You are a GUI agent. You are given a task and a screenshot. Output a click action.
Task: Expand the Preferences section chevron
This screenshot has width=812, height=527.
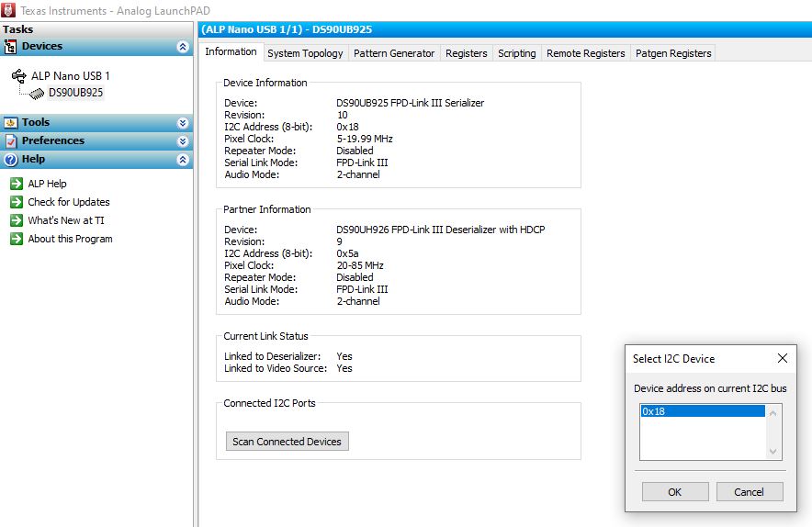coord(183,140)
